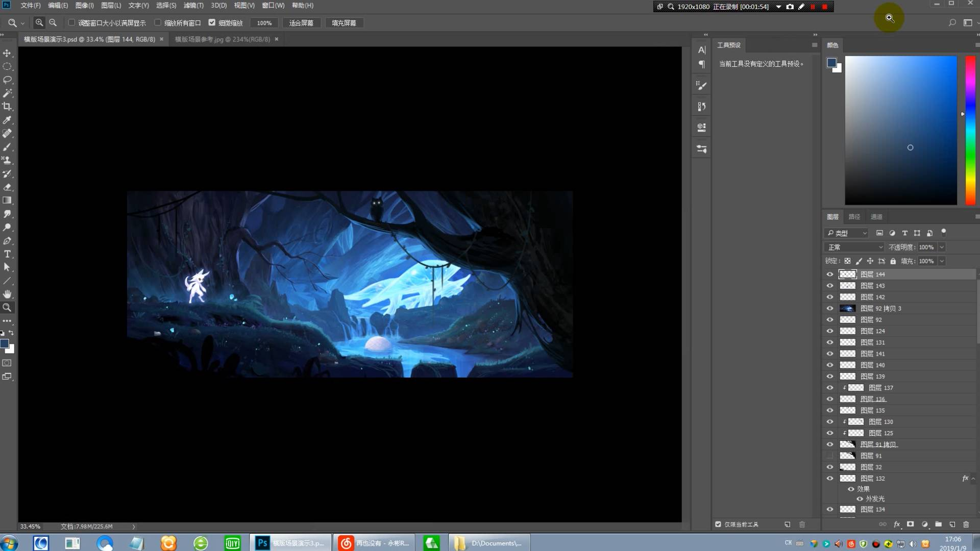Click the hue spectrum slider
Screen dimensions: 980x551
pyautogui.click(x=970, y=131)
